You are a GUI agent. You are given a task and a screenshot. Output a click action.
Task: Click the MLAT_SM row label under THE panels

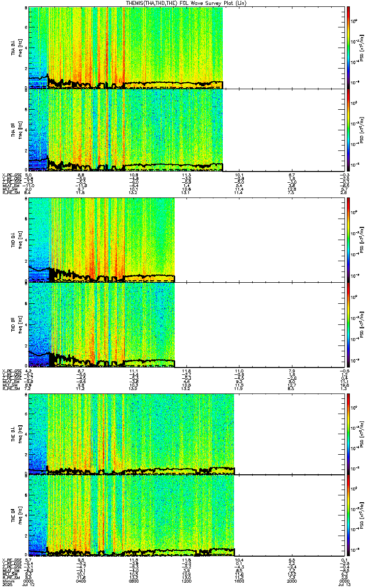(x=10, y=570)
